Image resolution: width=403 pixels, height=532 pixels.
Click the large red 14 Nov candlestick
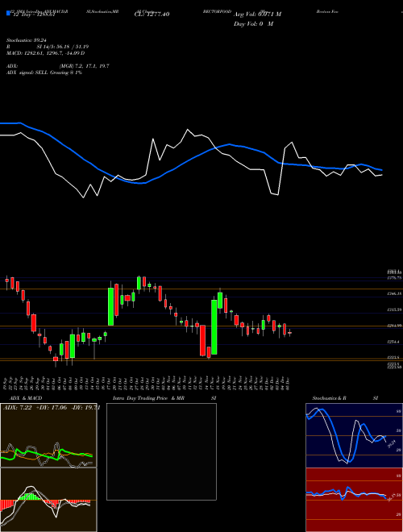(x=202, y=340)
